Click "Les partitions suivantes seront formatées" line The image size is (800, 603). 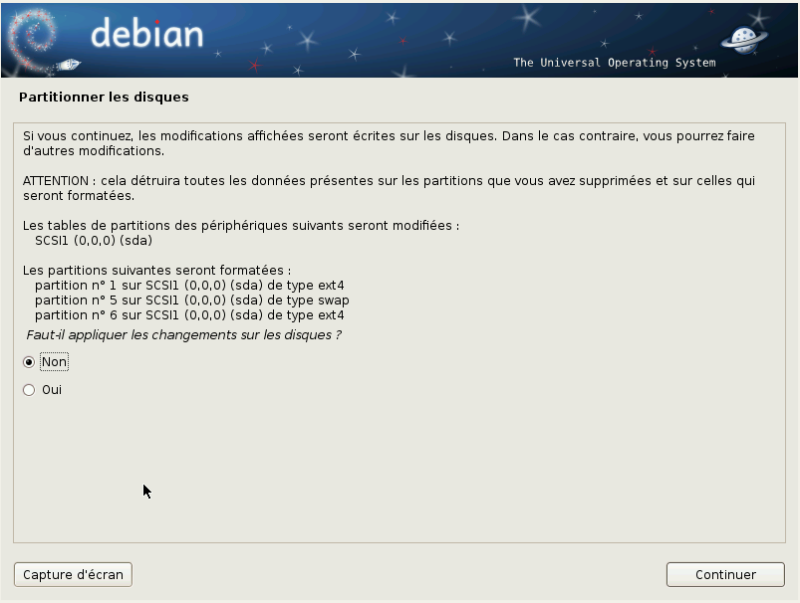point(157,270)
